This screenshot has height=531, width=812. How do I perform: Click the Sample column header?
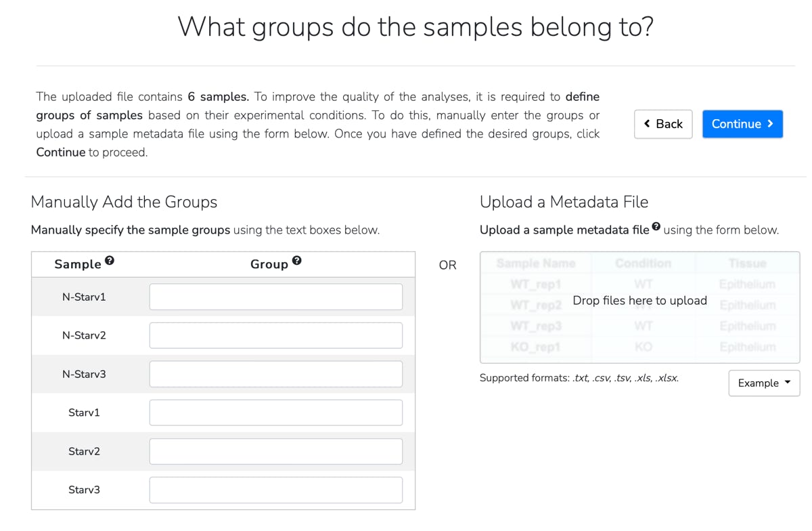[78, 264]
